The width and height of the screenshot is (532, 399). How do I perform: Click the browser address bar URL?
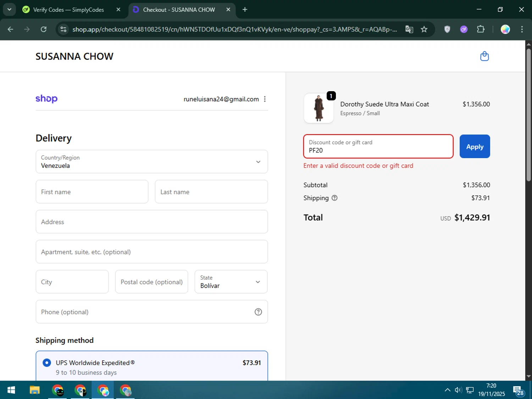[234, 29]
